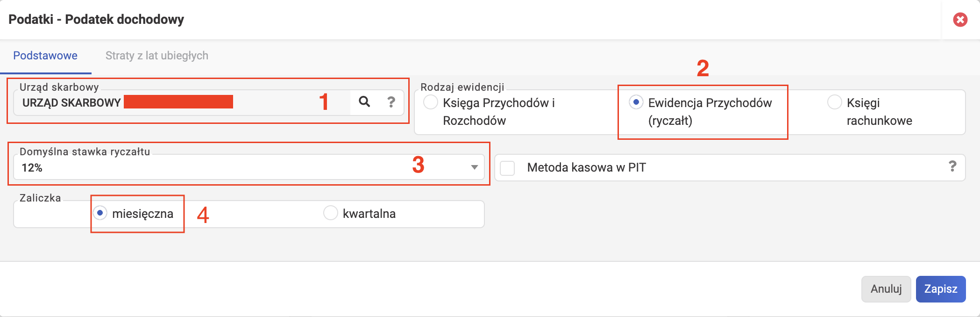
Task: Select the Księgi rachunkowe radio button
Action: 834,102
